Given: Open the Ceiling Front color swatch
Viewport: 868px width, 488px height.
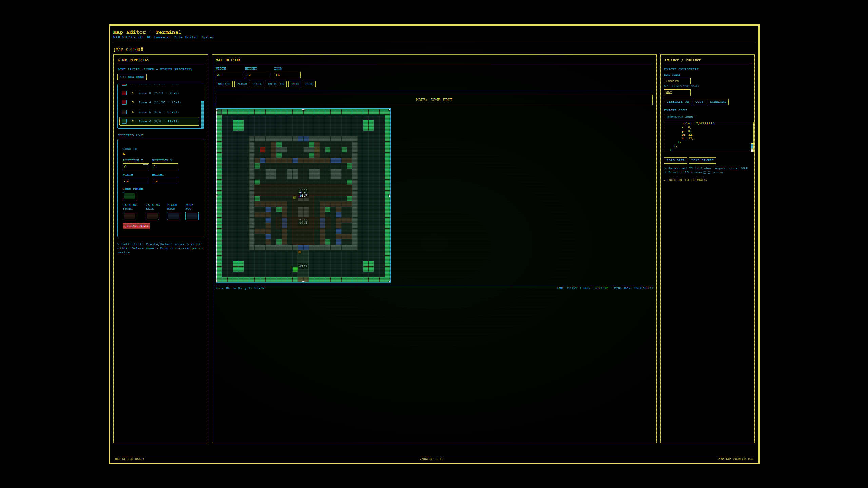Looking at the screenshot, I should coord(130,216).
